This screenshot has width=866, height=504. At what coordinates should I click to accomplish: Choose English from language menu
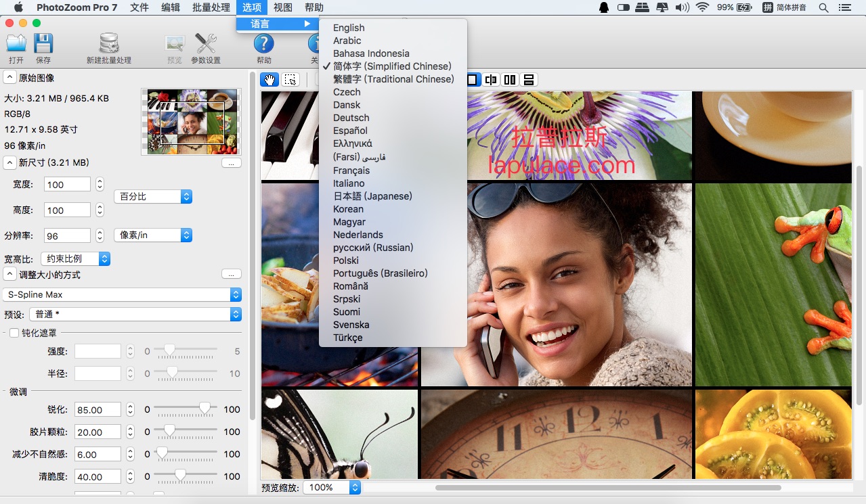tap(349, 28)
